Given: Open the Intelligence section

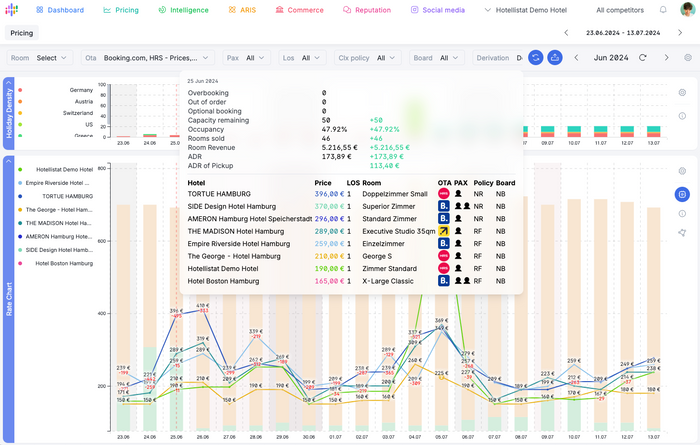Looking at the screenshot, I should pos(183,10).
